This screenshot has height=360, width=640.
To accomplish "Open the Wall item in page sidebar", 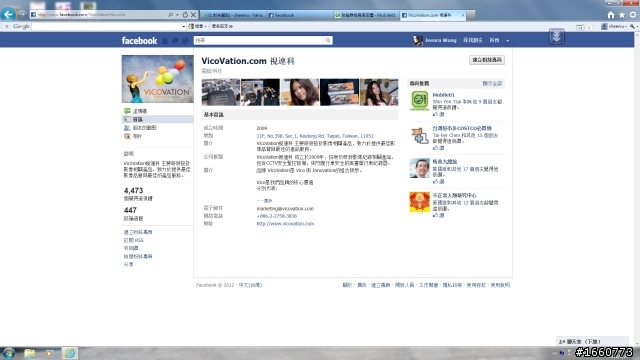I will click(x=158, y=111).
